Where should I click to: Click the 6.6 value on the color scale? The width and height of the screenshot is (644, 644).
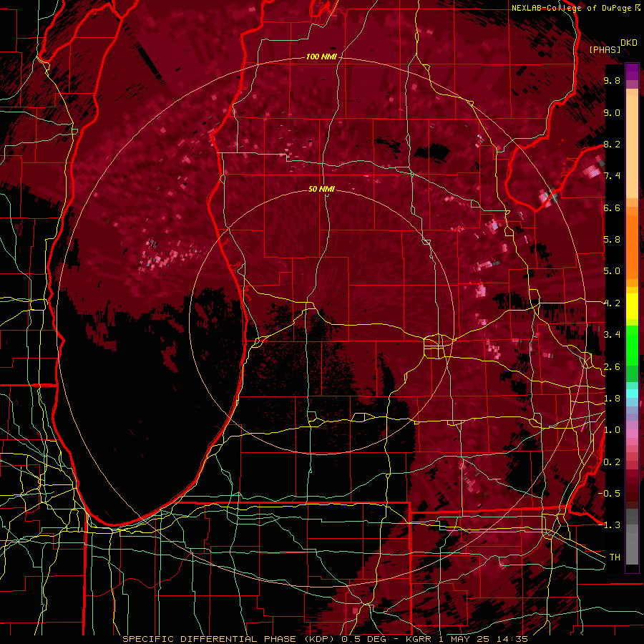[x=612, y=208]
